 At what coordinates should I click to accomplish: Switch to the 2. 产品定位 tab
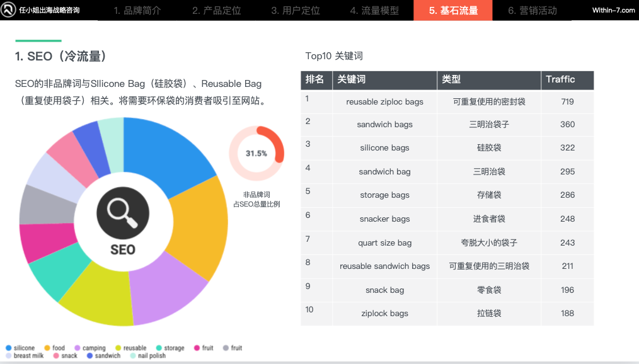216,11
